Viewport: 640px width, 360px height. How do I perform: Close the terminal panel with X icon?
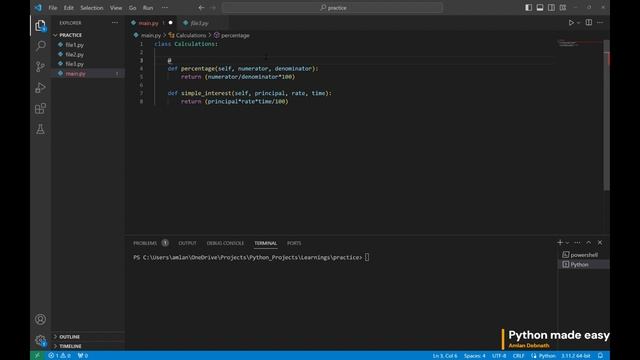pos(600,242)
